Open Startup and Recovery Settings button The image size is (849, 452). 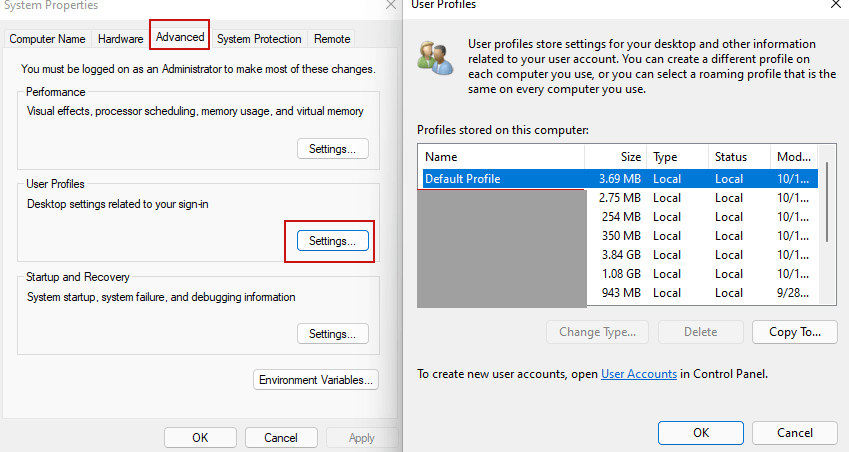[332, 334]
